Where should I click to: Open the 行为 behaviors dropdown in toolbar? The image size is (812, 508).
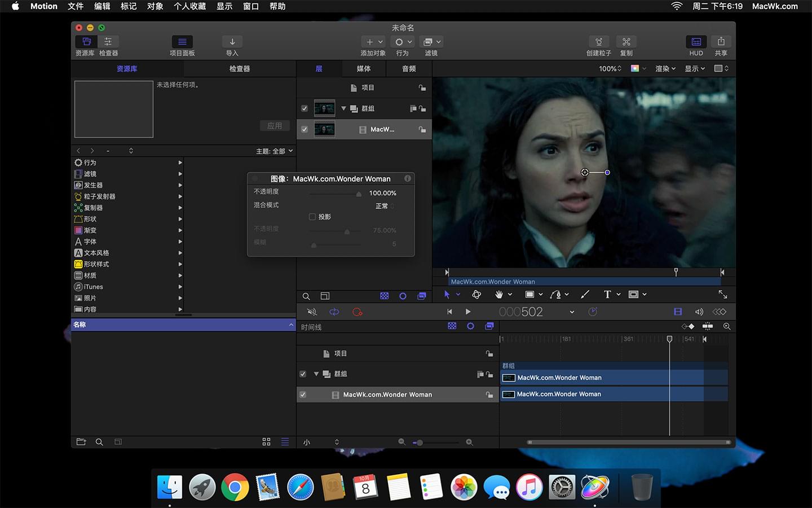click(403, 42)
